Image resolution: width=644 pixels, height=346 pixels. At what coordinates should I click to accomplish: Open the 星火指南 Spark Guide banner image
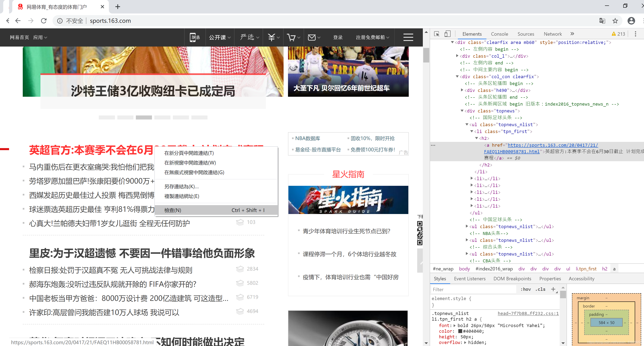(x=348, y=200)
